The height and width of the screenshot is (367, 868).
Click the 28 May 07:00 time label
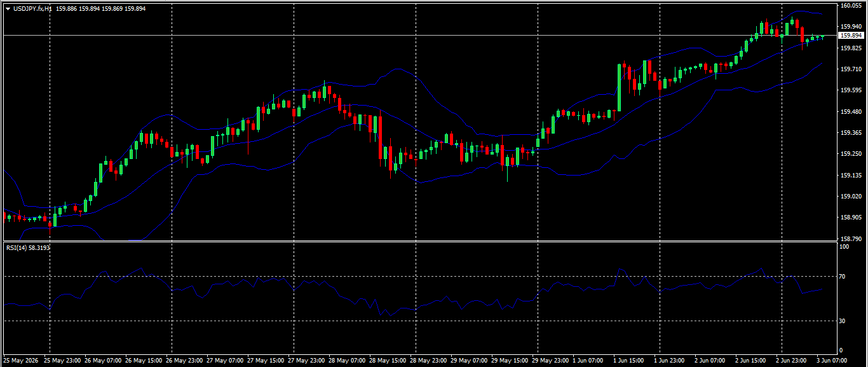point(347,360)
